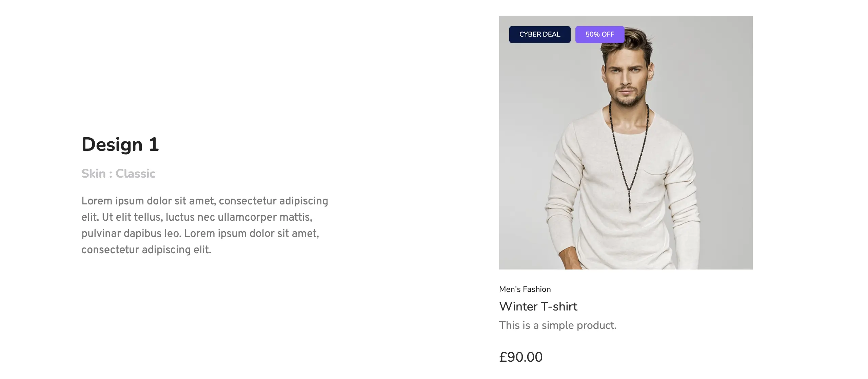
Task: Open the Winter T-shirt product title
Action: pyautogui.click(x=538, y=306)
